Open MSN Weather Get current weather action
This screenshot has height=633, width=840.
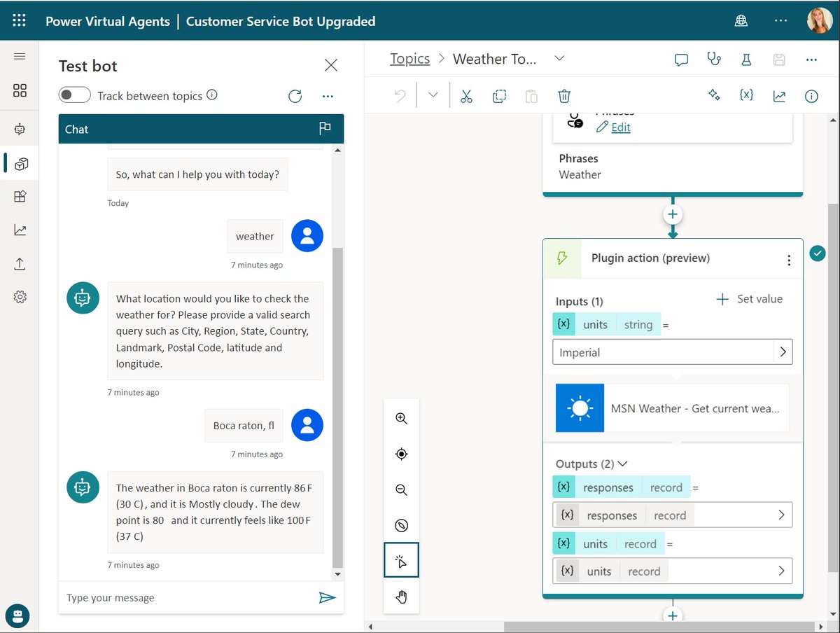pos(672,408)
